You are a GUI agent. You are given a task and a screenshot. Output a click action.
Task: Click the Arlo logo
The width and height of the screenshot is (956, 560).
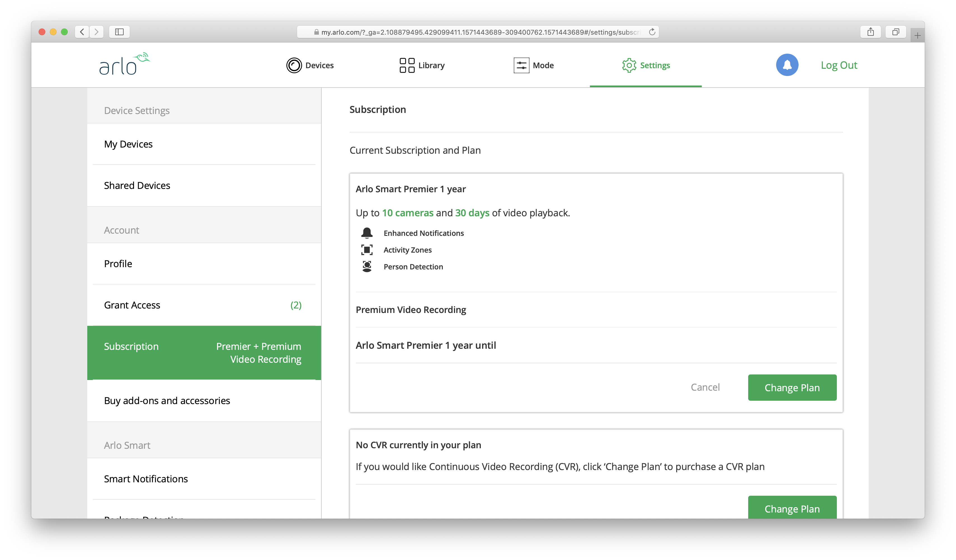coord(124,64)
